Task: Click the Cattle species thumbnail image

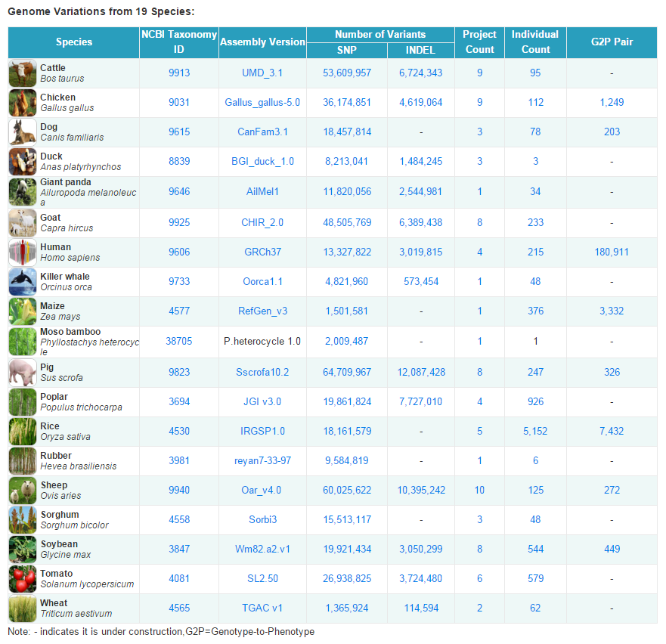Action: point(23,73)
